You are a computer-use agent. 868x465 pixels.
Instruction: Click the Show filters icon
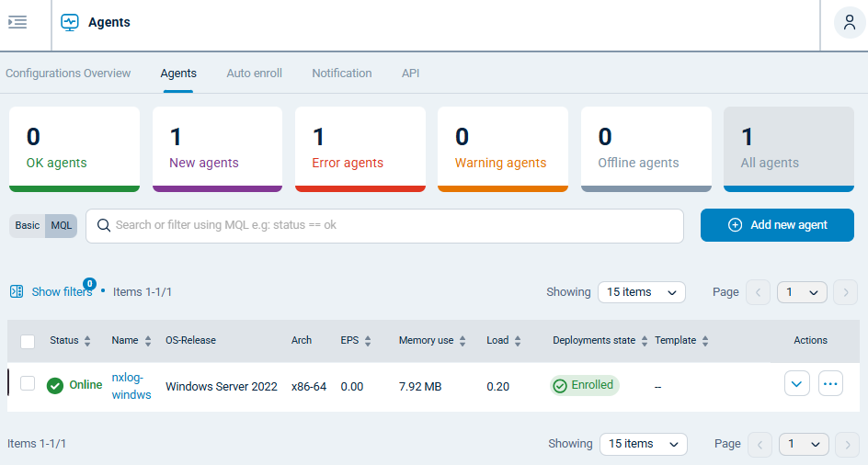17,291
